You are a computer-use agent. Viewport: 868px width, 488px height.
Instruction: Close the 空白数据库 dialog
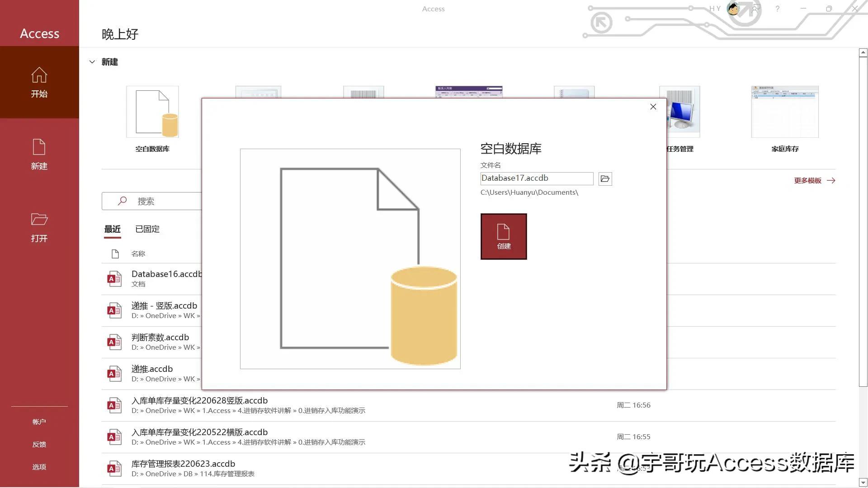click(x=653, y=107)
